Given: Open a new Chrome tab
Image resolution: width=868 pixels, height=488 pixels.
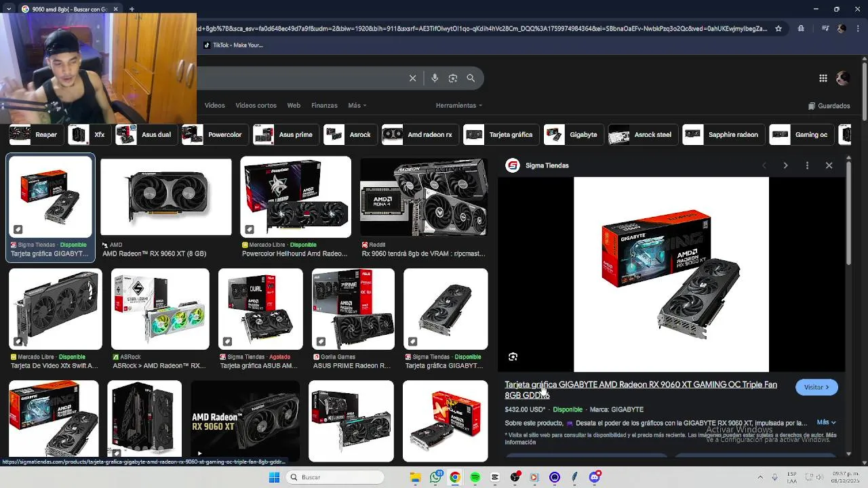Looking at the screenshot, I should point(132,9).
